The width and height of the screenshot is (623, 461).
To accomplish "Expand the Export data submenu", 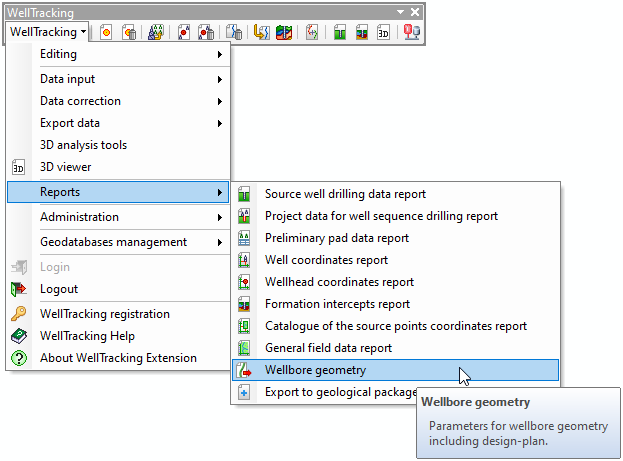I will pos(118,123).
